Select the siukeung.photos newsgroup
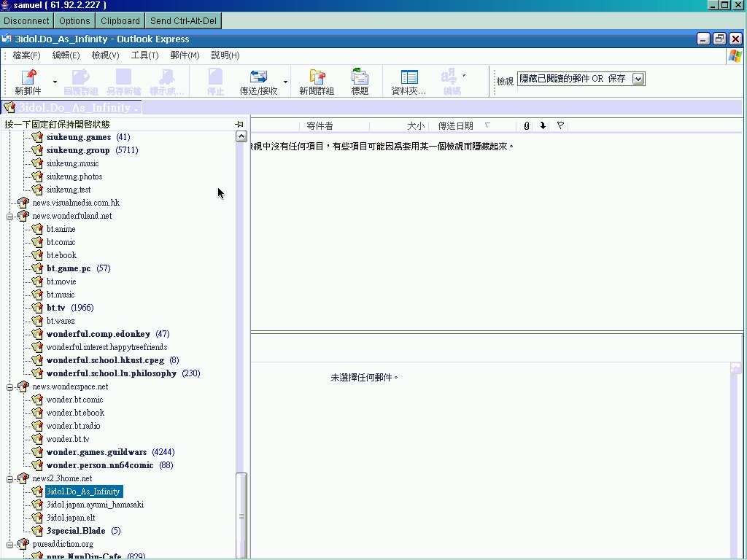 point(74,176)
